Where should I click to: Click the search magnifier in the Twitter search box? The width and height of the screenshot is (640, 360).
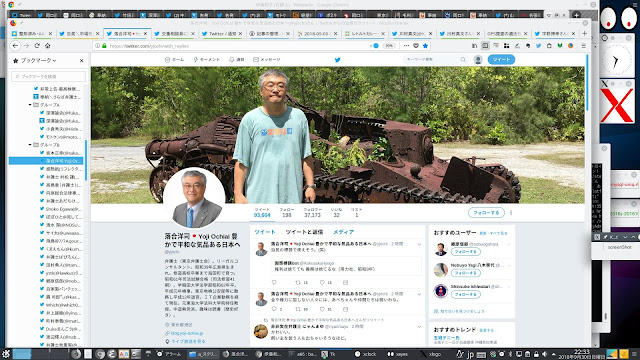463,60
